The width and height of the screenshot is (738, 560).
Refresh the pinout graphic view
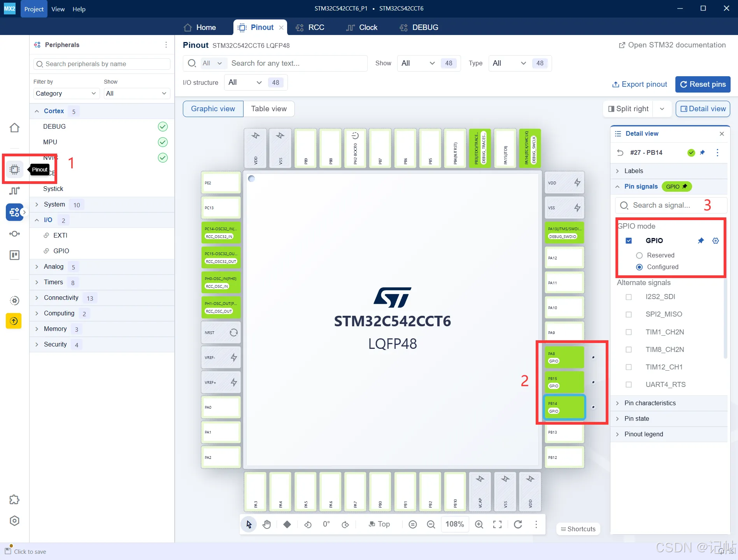[x=518, y=524]
